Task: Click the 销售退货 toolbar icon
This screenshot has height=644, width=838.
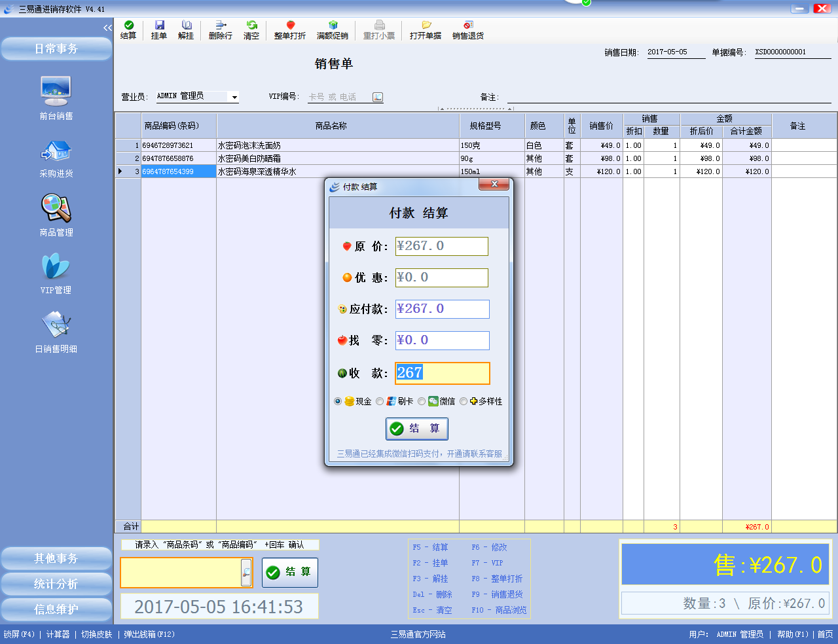Action: pos(468,30)
